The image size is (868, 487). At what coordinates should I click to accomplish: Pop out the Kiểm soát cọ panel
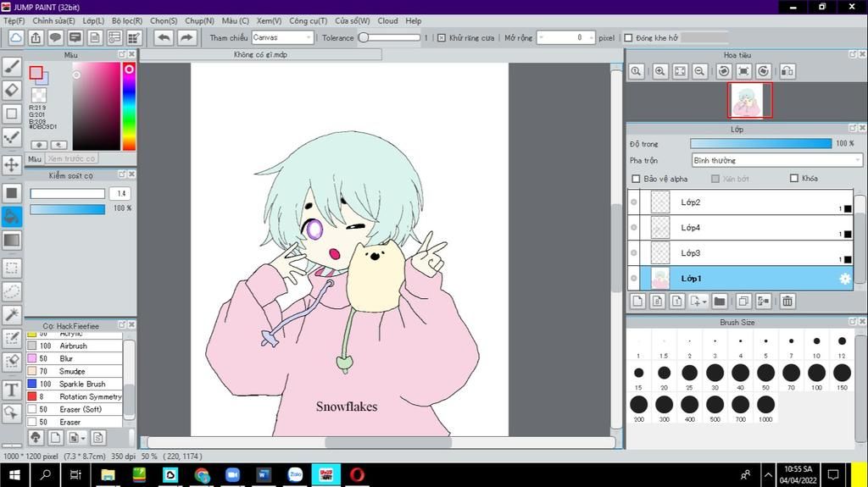(x=122, y=174)
